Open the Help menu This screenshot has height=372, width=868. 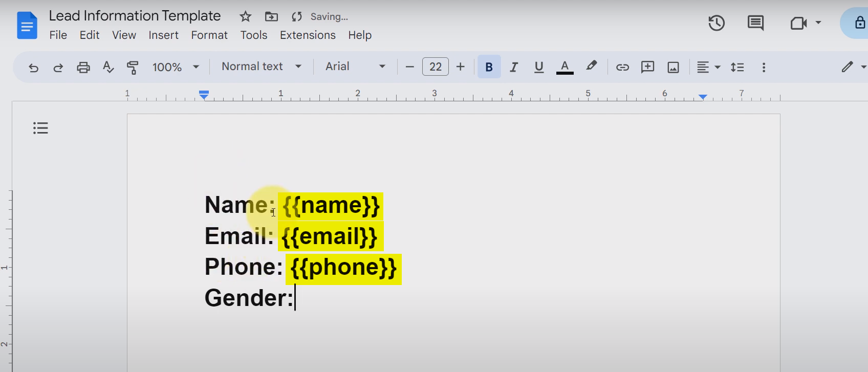[360, 35]
